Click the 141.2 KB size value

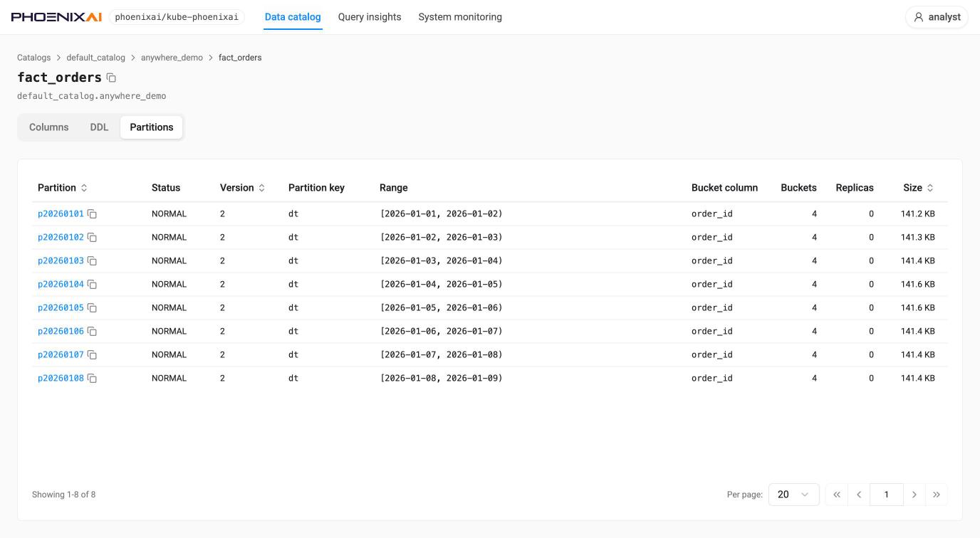[x=918, y=214]
